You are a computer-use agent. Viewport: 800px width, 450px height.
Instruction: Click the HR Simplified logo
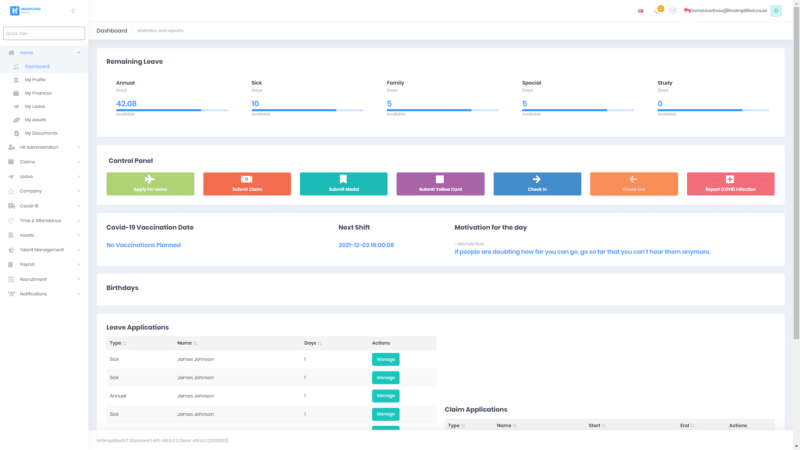(25, 10)
